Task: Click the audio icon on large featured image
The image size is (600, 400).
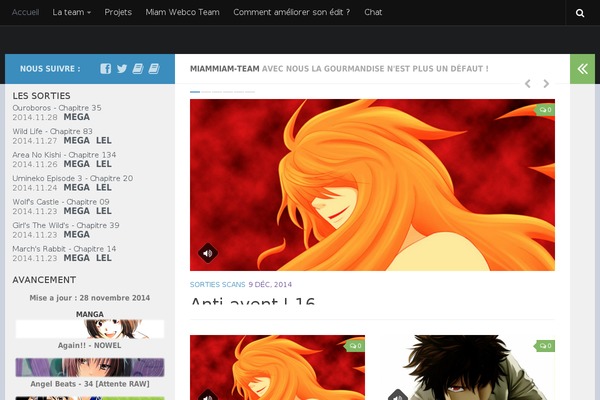Action: pos(208,253)
